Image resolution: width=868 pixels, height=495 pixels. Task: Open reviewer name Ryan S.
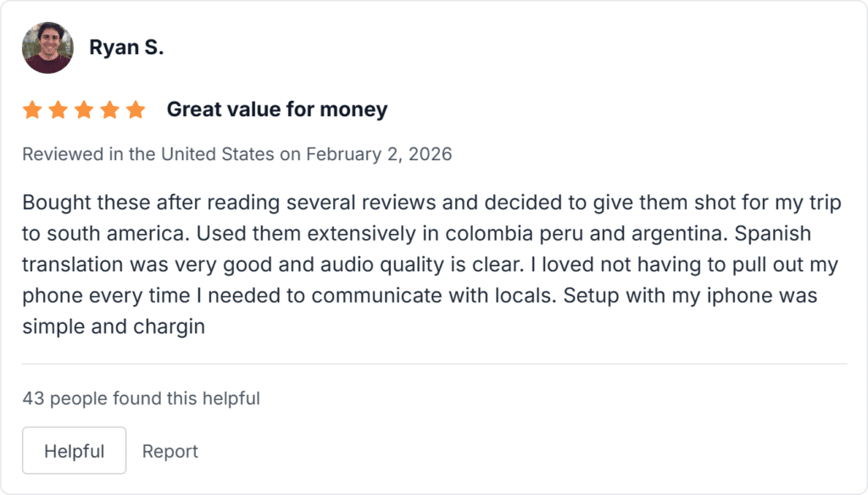tap(126, 47)
